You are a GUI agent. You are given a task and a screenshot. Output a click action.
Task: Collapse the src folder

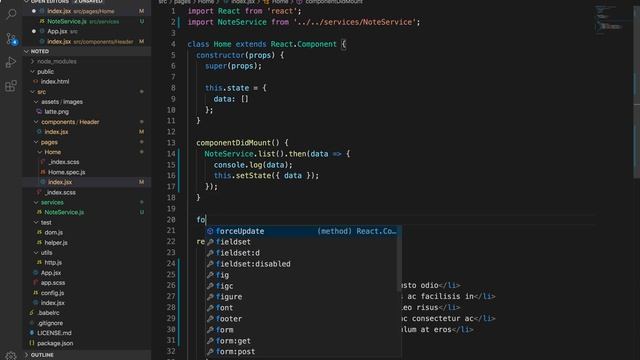tap(42, 92)
